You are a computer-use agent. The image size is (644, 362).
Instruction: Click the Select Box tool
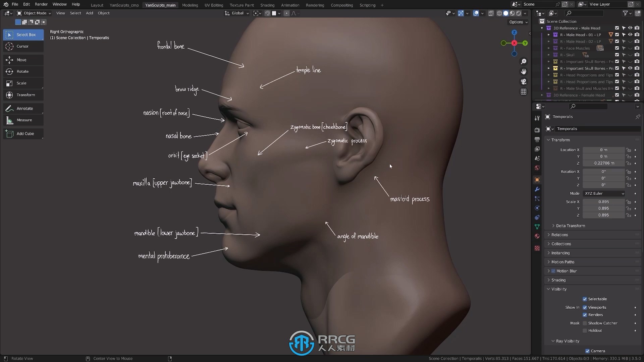click(x=23, y=35)
